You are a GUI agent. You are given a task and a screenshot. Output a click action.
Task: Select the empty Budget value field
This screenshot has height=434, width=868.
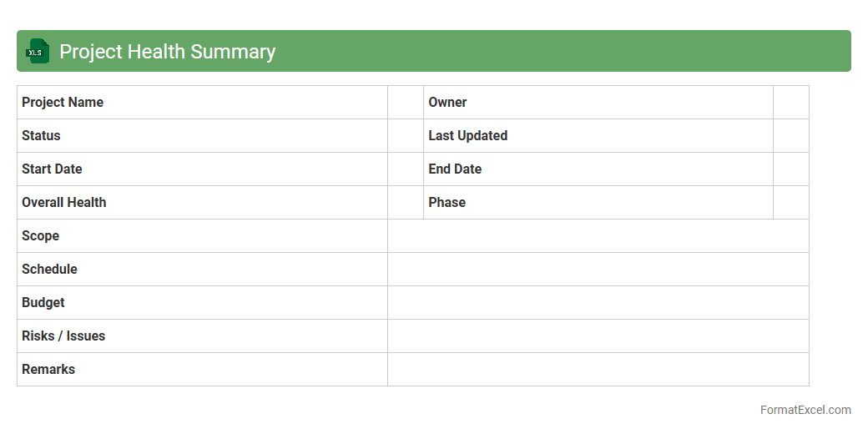tap(598, 303)
